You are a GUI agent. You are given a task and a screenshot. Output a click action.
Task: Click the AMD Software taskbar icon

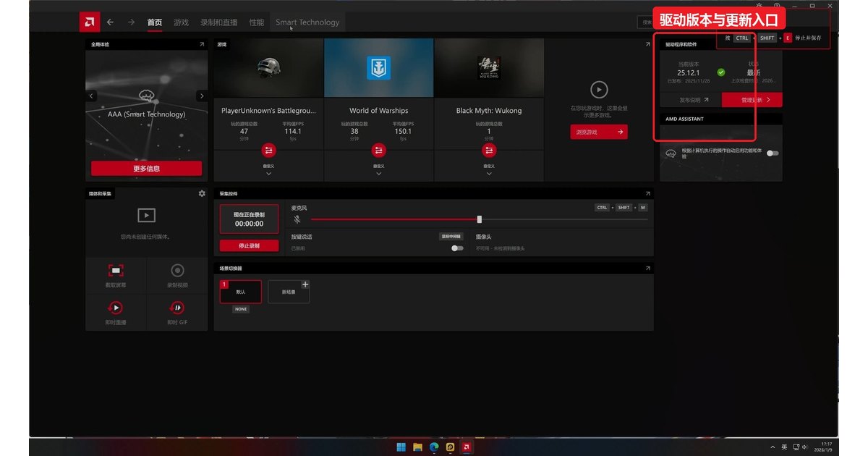467,447
